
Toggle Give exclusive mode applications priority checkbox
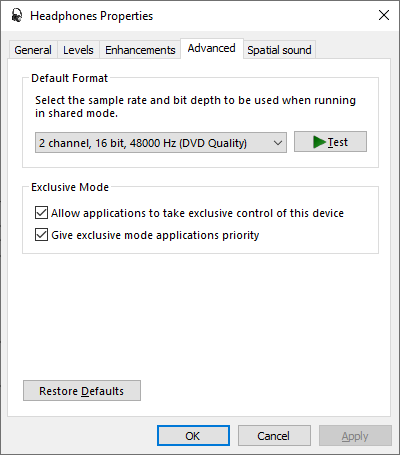[41, 235]
